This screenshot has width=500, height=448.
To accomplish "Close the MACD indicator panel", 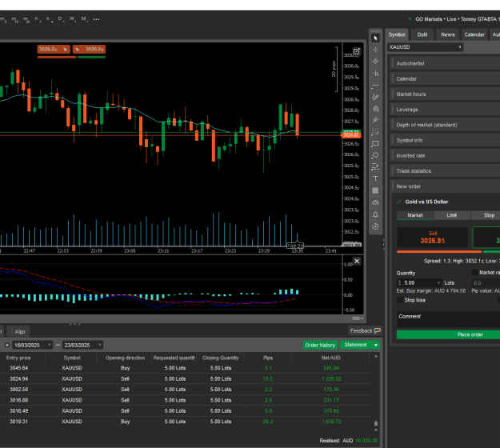I will [x=357, y=261].
